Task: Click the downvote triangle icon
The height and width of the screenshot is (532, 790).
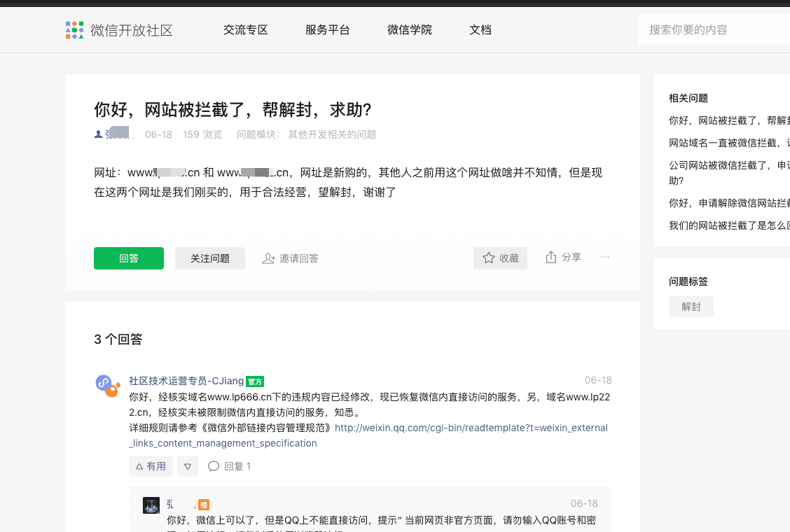Action: [x=188, y=466]
